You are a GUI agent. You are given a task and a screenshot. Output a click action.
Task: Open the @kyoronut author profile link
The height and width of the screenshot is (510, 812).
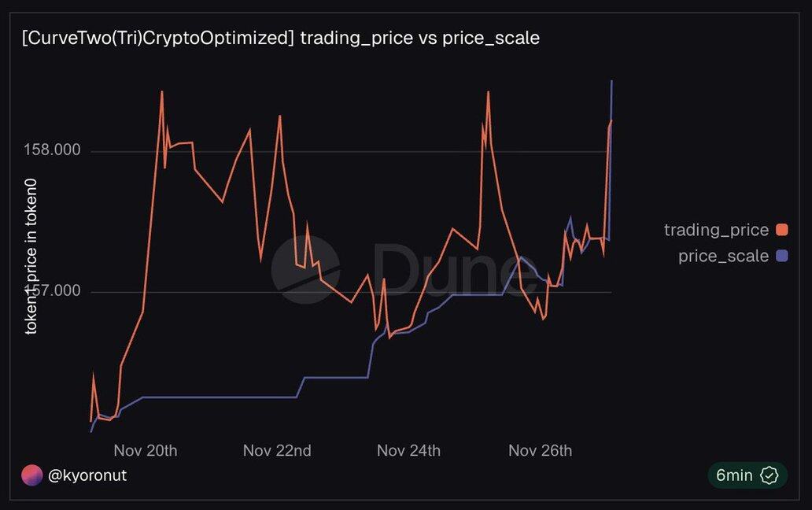87,475
